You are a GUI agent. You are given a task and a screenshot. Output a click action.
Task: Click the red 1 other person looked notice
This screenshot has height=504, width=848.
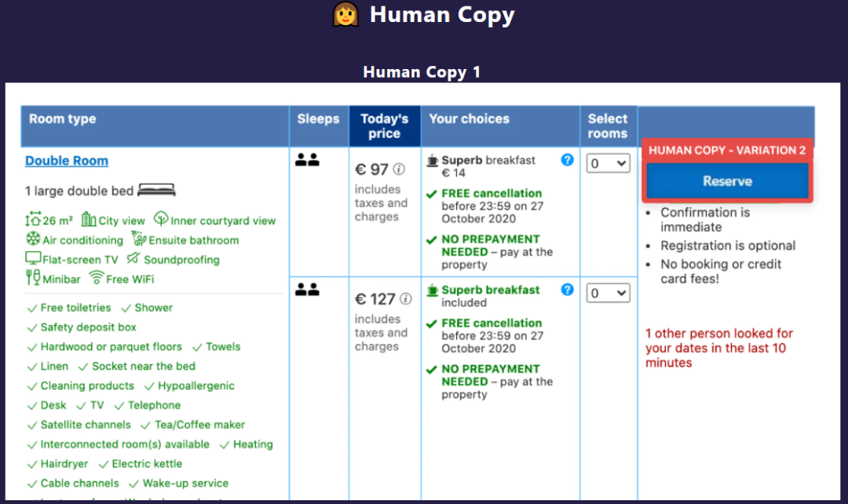(718, 348)
